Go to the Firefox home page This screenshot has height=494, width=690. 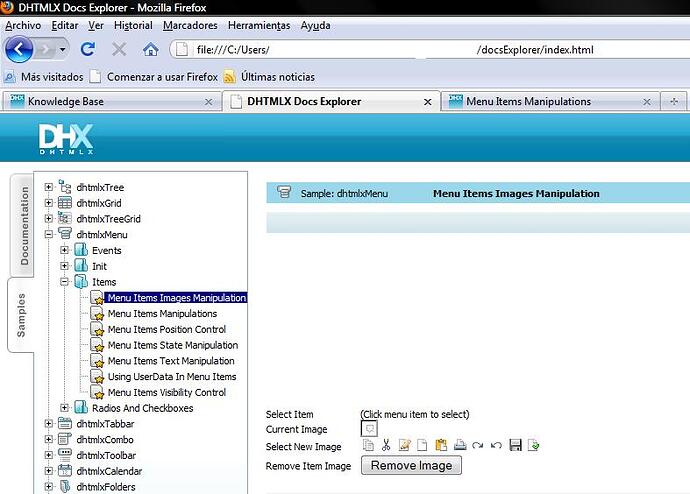(150, 49)
